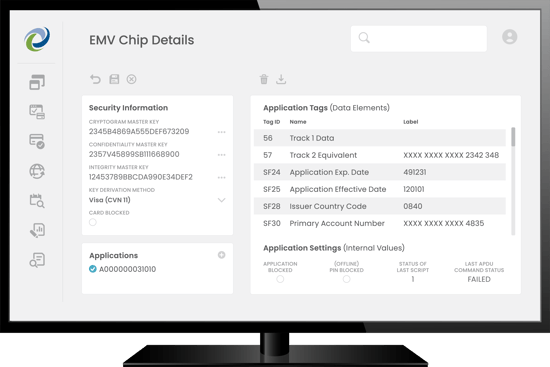
Task: Select the Application Exp. Date row
Action: point(380,172)
